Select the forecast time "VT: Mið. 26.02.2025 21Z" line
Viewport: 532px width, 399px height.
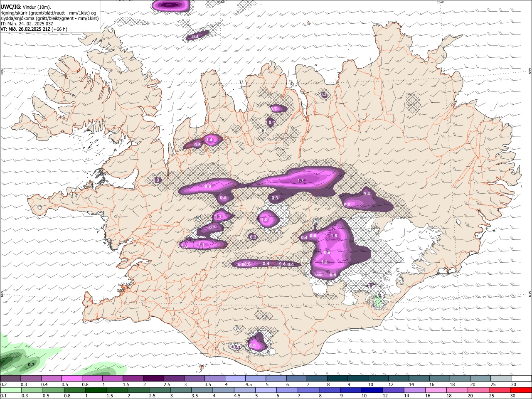34,29
